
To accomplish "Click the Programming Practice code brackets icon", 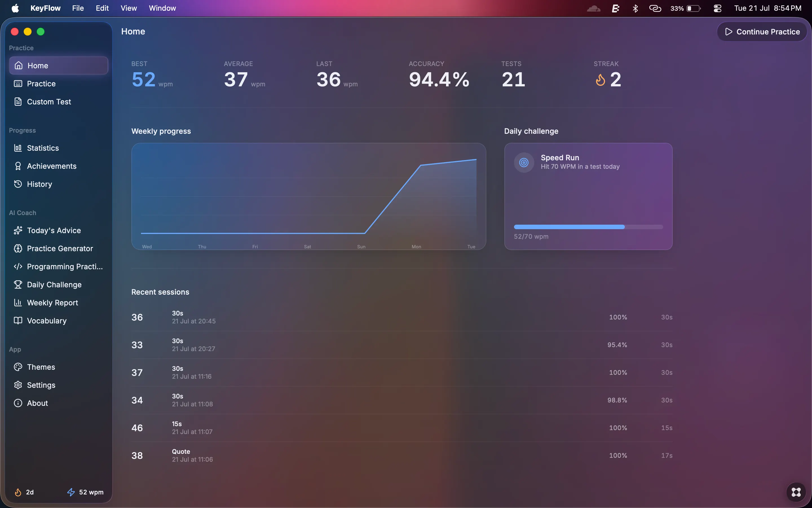I will (18, 266).
